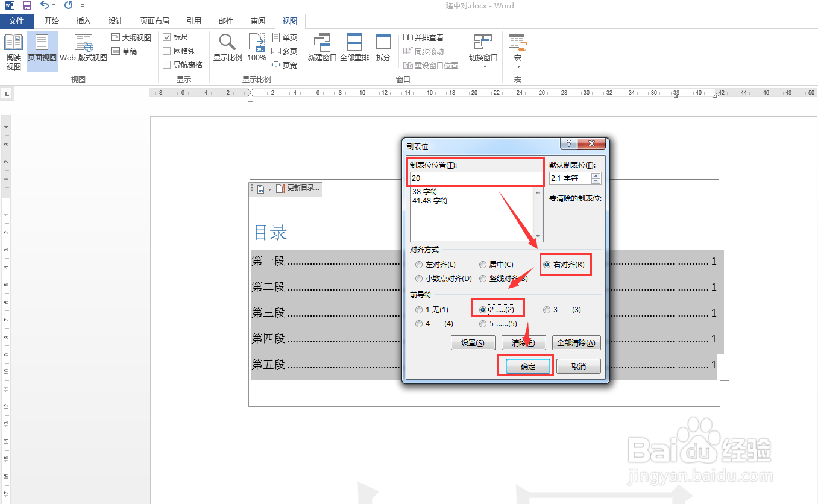
Task: Enable the 导航窗格 navigation pane checkbox
Action: (x=167, y=65)
